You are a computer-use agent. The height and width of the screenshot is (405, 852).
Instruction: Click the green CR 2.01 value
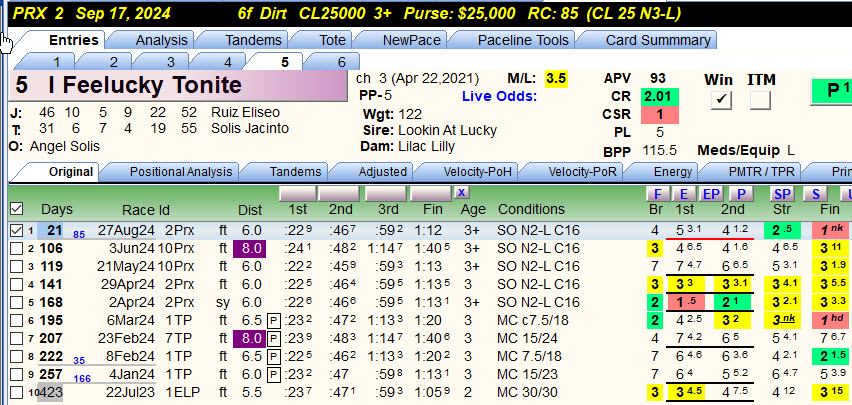click(x=660, y=97)
